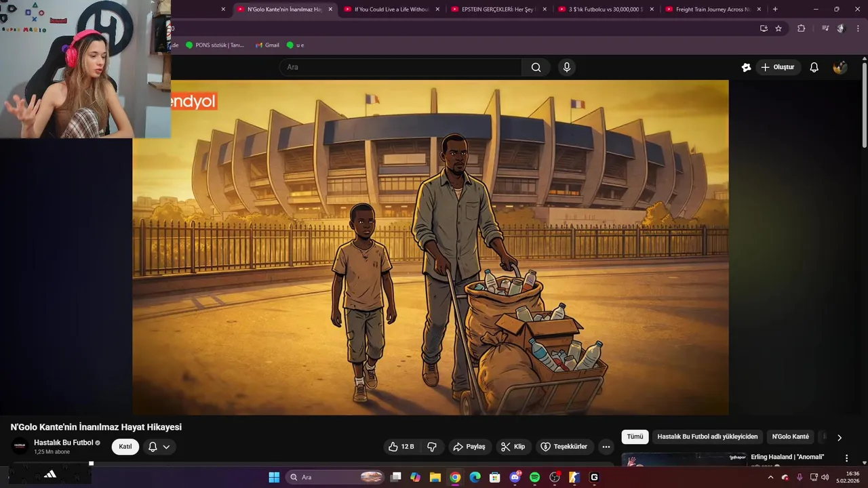Click the Paylaş share button
868x488 pixels.
tap(469, 447)
